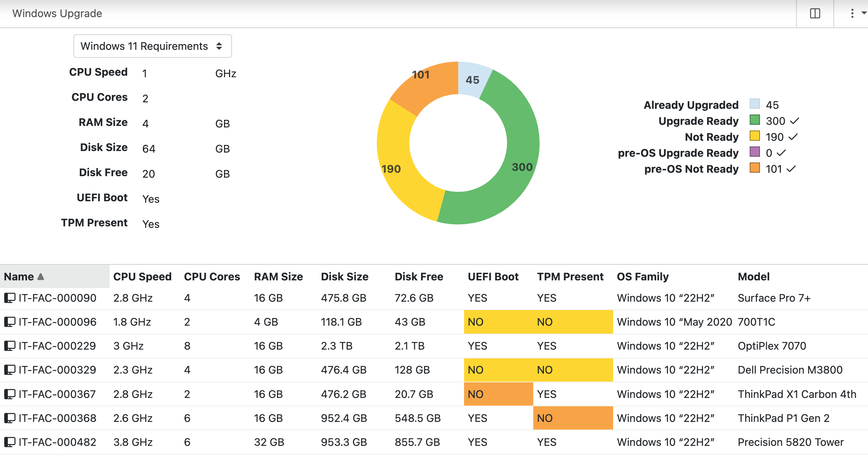Click the Windows Upgrade panel title
The width and height of the screenshot is (868, 455).
[57, 13]
